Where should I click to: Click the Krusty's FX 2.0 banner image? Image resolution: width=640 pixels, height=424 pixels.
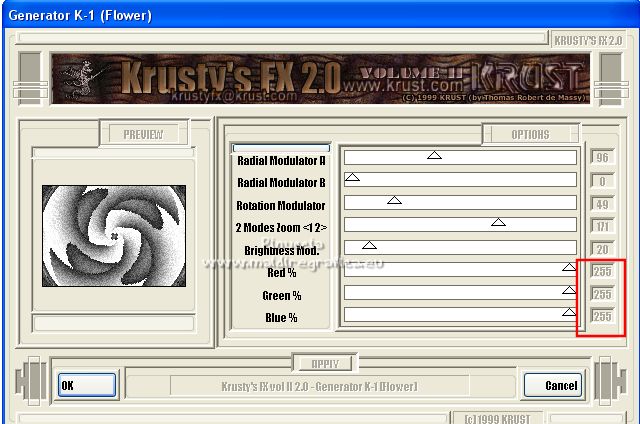320,78
